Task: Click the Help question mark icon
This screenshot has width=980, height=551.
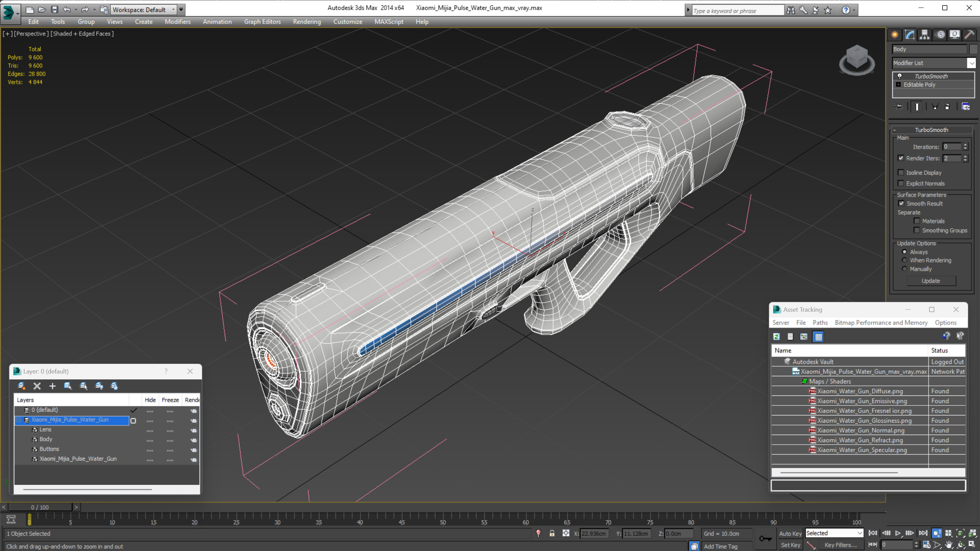Action: click(845, 10)
